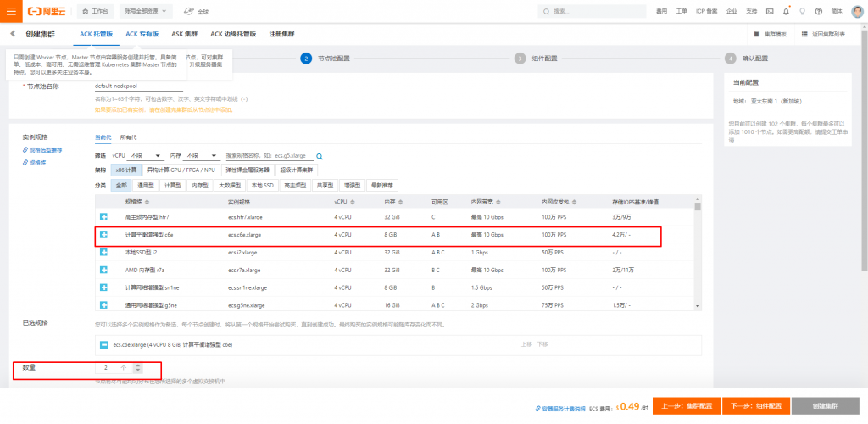Click the instance spec search field
The width and height of the screenshot is (868, 424).
point(270,156)
